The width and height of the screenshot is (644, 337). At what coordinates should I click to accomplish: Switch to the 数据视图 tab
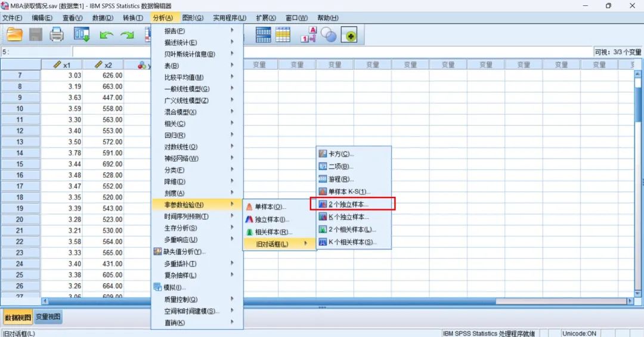click(18, 317)
